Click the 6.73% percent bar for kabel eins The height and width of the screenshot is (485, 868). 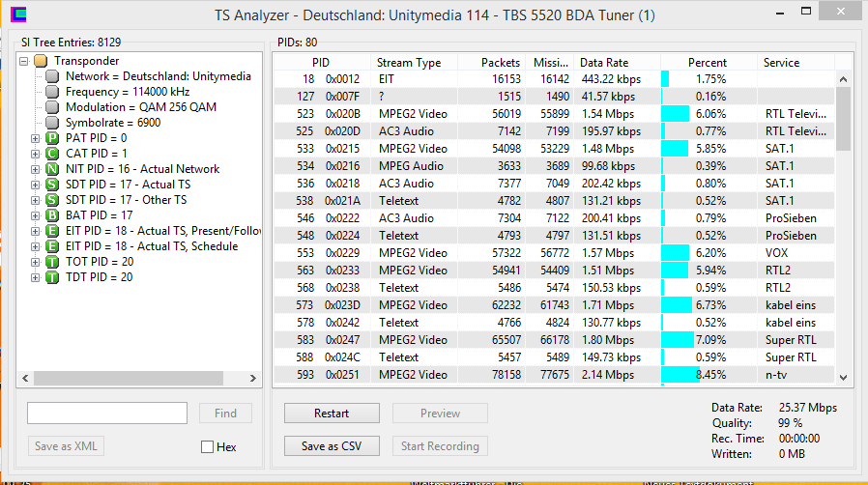coord(677,305)
